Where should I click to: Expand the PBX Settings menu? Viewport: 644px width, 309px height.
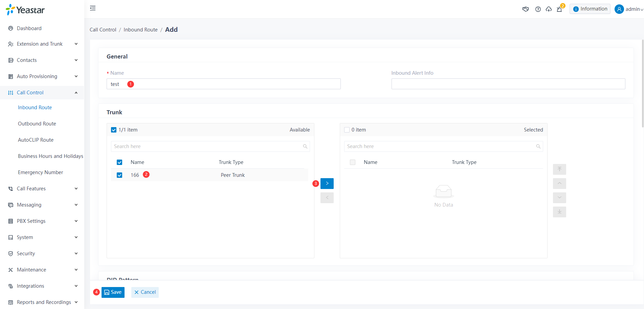point(42,221)
